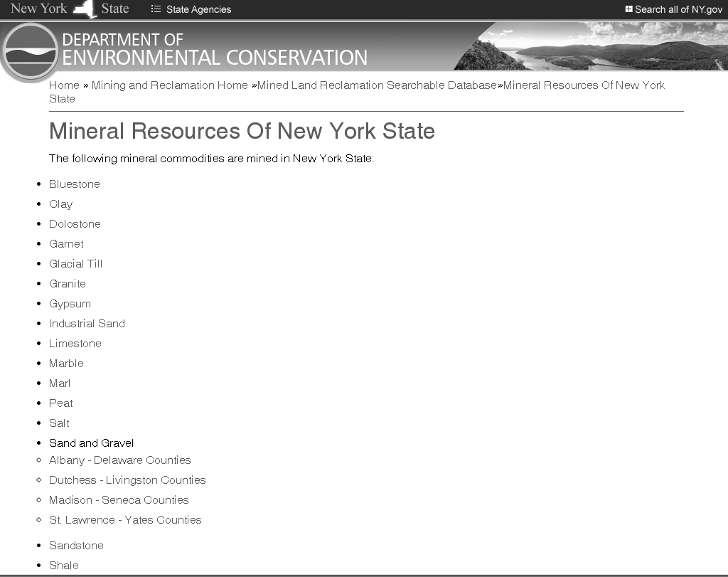Select Madison - Seneca Counties link

(x=119, y=500)
